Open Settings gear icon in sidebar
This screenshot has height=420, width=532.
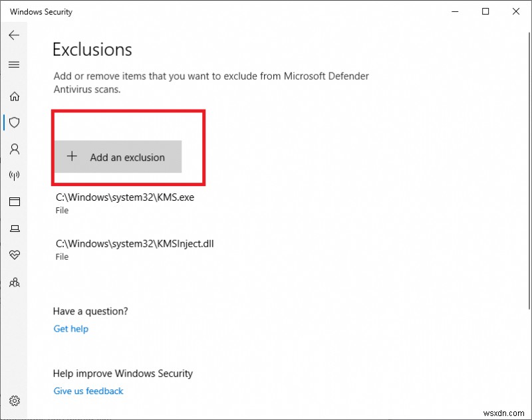coord(14,401)
